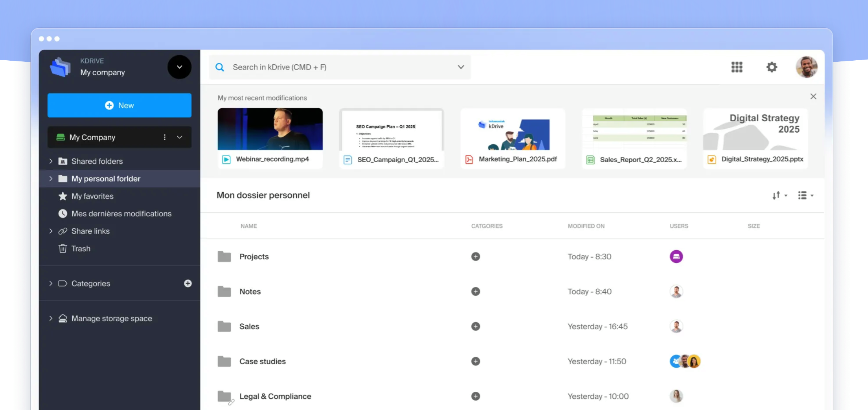The height and width of the screenshot is (410, 868).
Task: Open the kDrive account switcher dropdown
Action: coord(179,67)
